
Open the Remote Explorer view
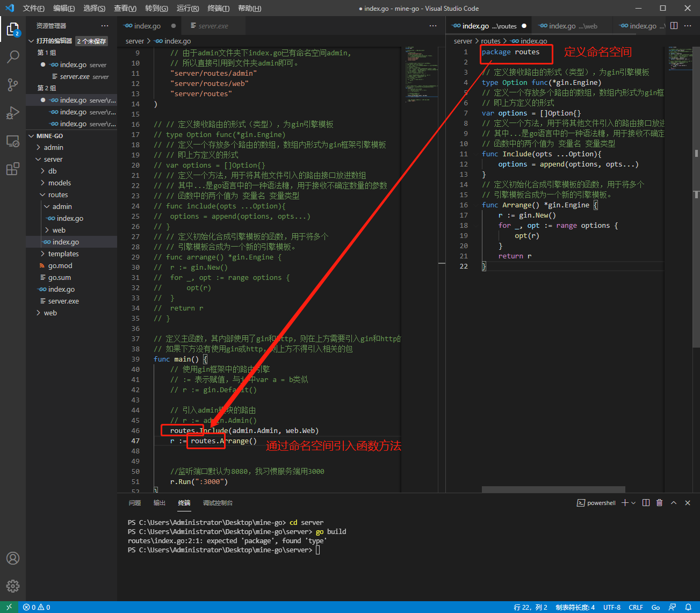point(13,141)
